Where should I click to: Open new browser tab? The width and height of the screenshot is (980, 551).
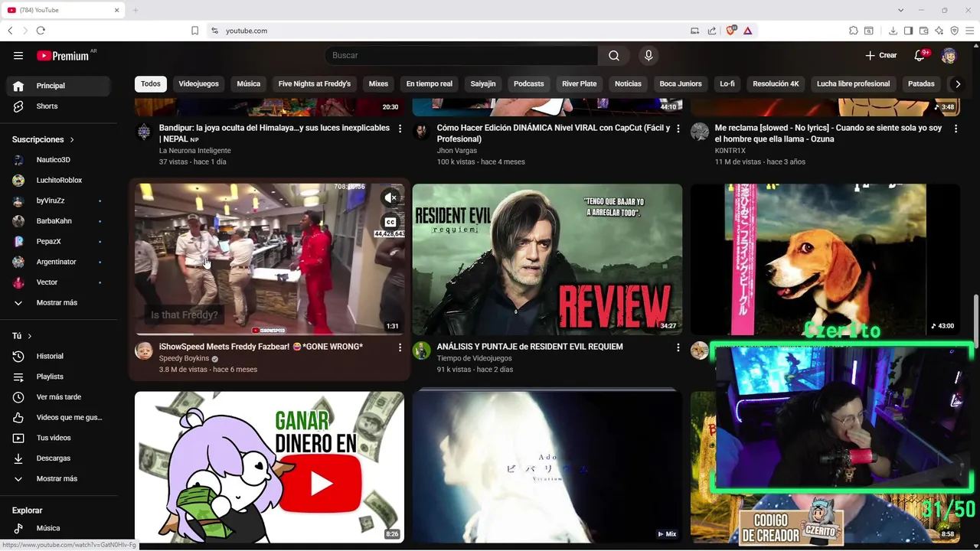point(136,10)
